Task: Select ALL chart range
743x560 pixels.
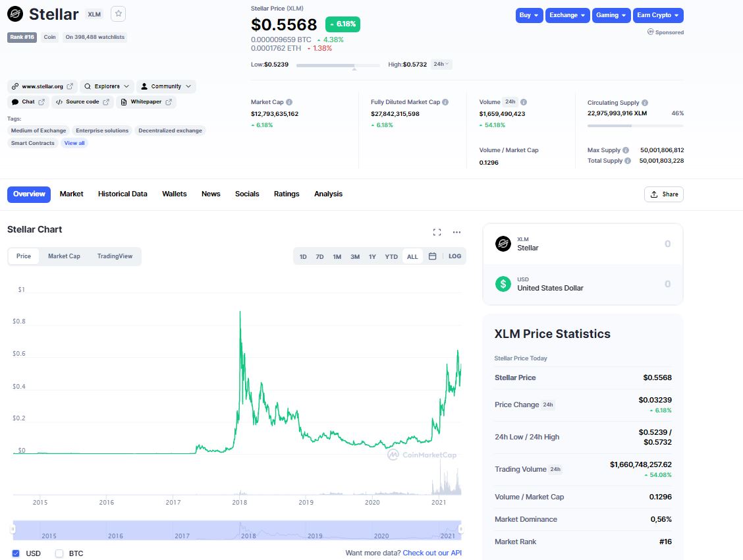Action: coord(412,257)
